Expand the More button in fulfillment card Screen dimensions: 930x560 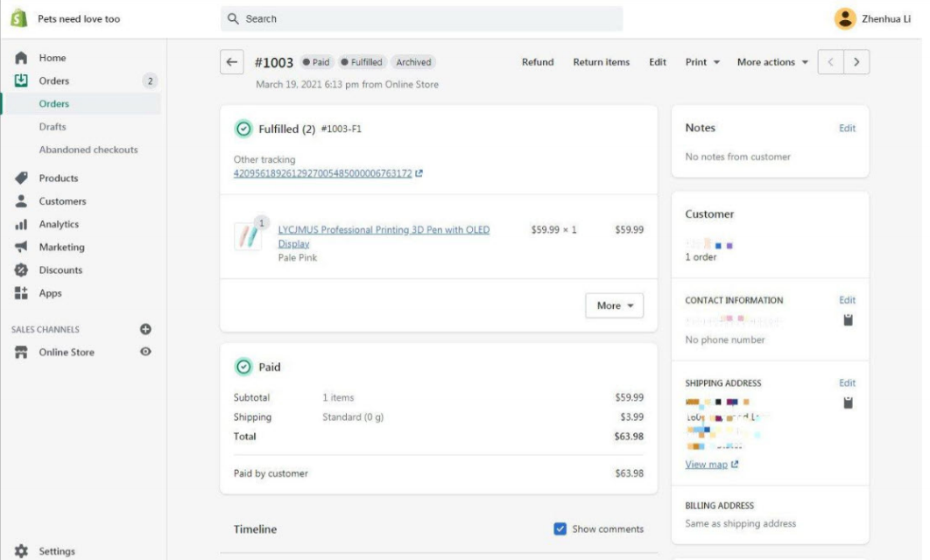614,305
